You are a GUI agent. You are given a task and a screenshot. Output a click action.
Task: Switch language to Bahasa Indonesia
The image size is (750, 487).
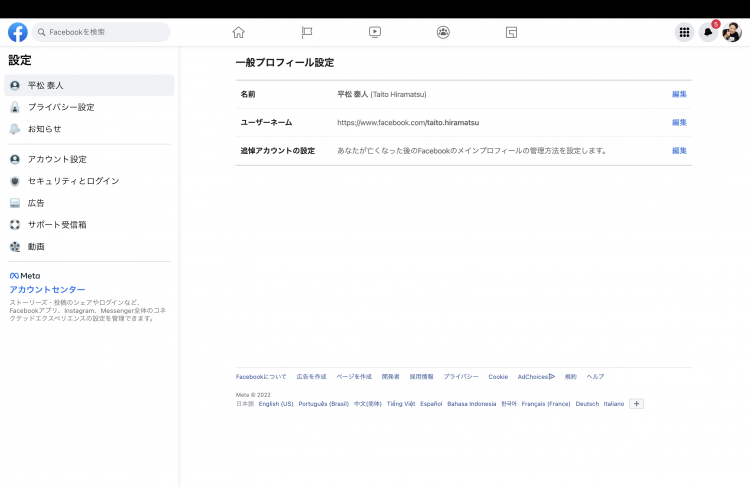coord(472,404)
